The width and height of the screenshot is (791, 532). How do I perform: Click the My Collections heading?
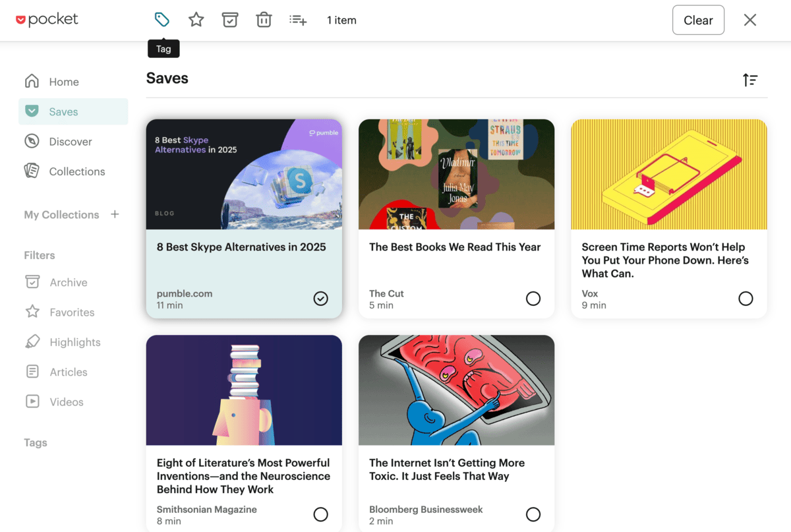point(61,215)
